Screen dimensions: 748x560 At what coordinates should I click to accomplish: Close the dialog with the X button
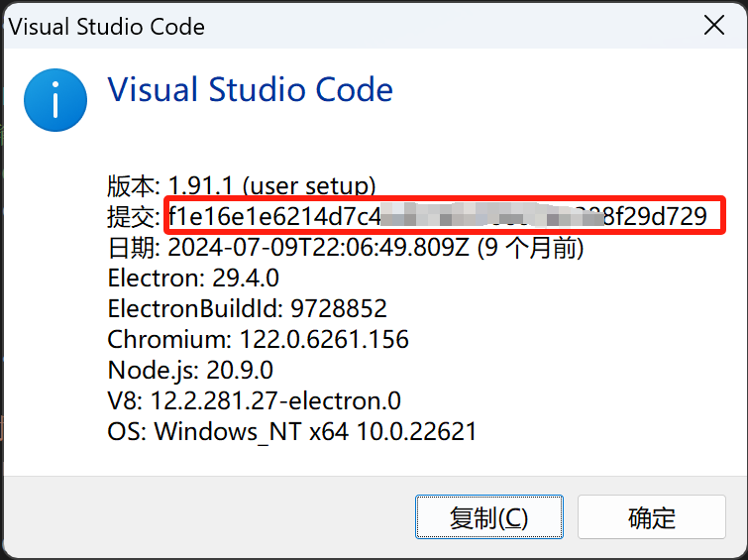point(713,27)
